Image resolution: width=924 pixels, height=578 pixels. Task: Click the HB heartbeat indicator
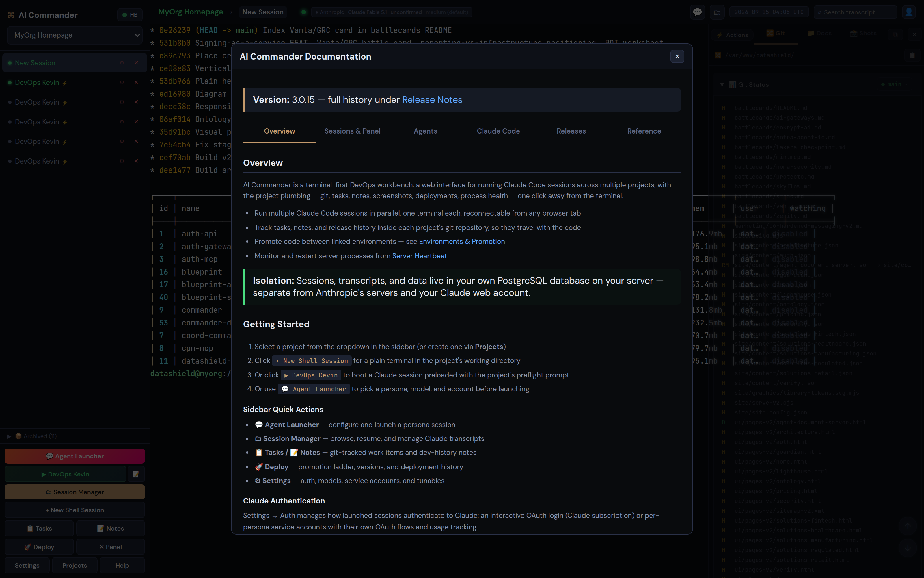tap(130, 15)
